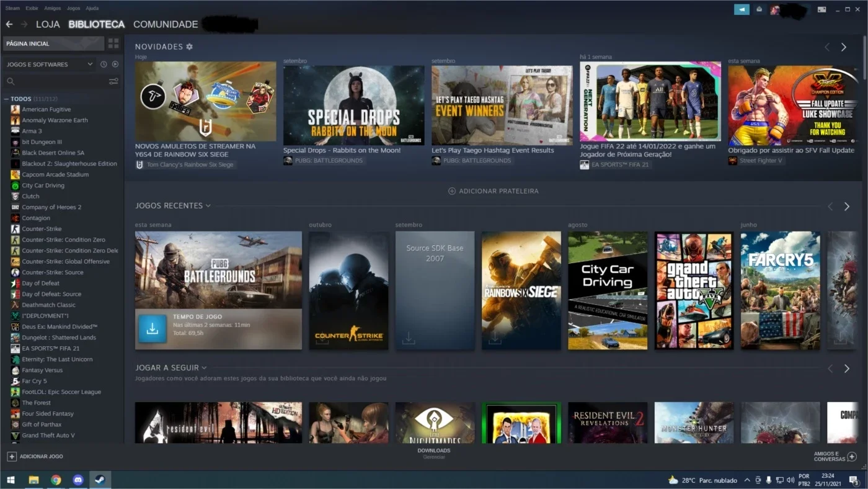Open the Far Cry 5 game cover
This screenshot has height=489, width=868.
[x=781, y=290]
